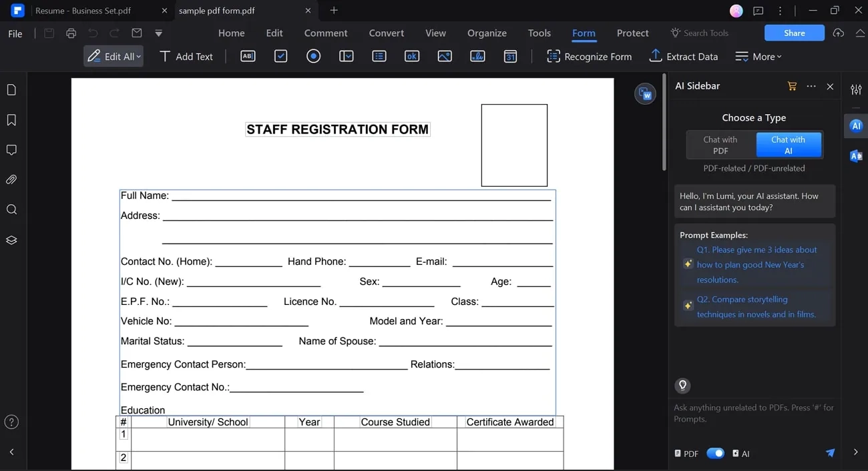The image size is (868, 471).
Task: Open the page thumbnails panel icon
Action: pos(11,90)
